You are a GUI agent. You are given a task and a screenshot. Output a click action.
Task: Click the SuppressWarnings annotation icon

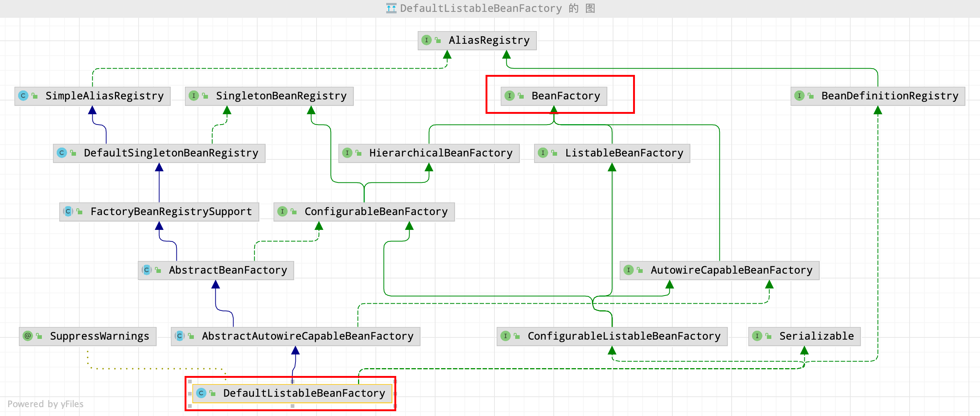pos(28,336)
